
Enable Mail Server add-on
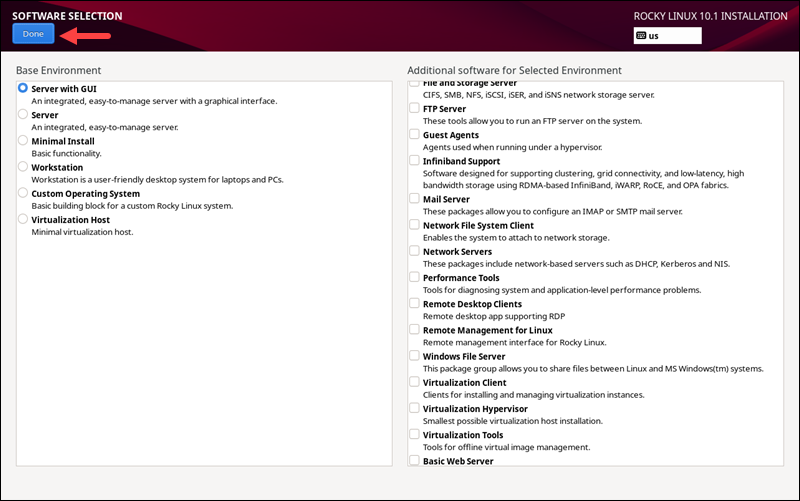tap(414, 198)
